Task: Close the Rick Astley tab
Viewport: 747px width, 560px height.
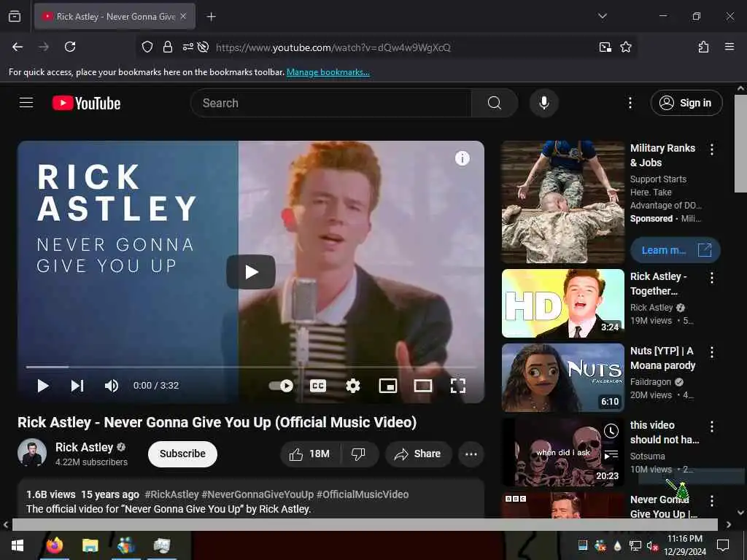Action: pyautogui.click(x=183, y=16)
